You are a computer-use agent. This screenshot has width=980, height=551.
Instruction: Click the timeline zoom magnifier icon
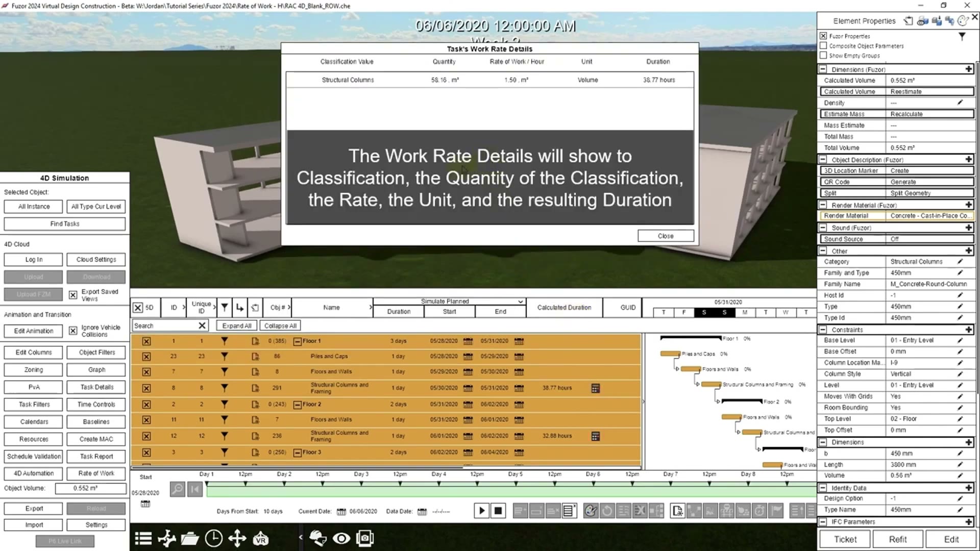click(177, 489)
